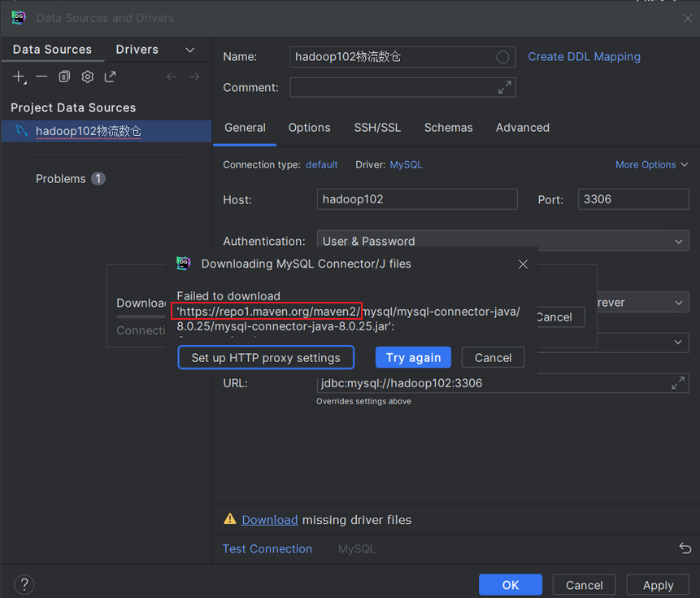
Task: Close the Downloading MySQL Connector/J dialog
Action: [x=523, y=264]
